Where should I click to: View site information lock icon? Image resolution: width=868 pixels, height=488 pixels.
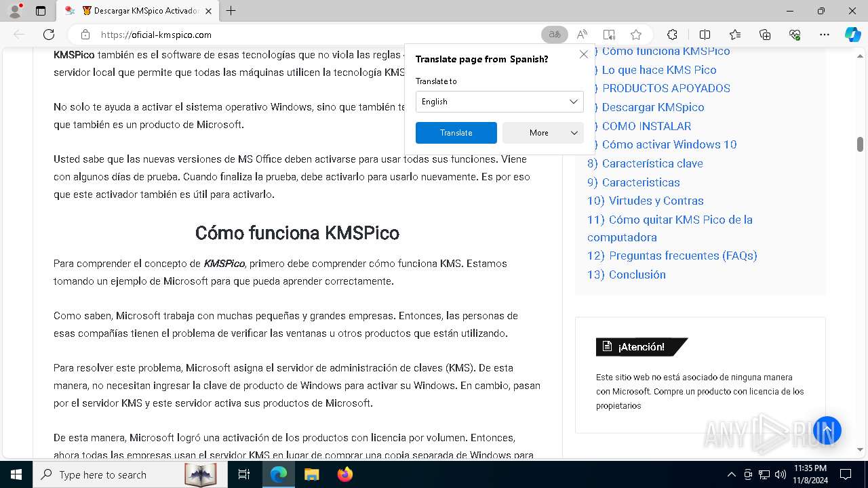click(x=85, y=35)
